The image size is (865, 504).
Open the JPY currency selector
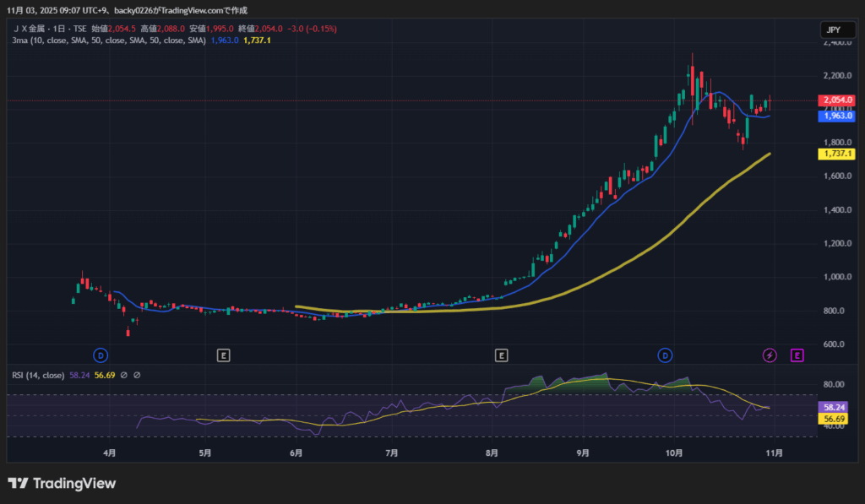[x=833, y=30]
